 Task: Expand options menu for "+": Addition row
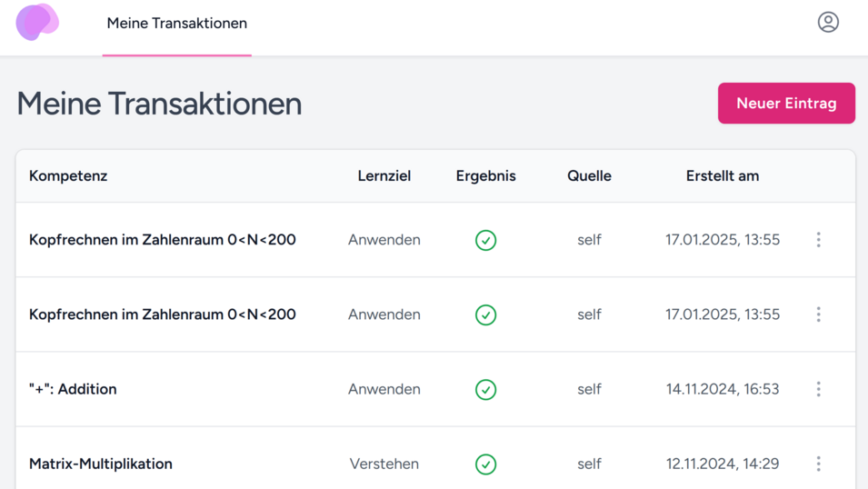pos(818,389)
